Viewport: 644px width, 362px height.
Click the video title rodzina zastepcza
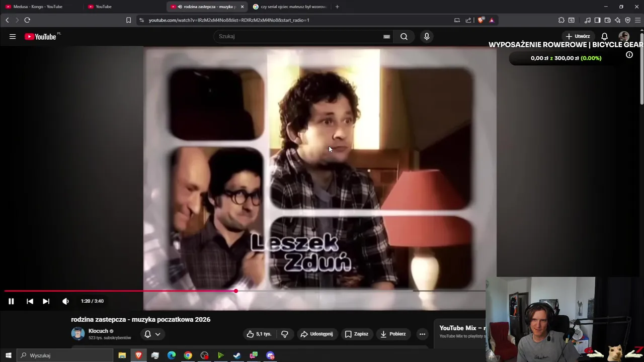140,319
